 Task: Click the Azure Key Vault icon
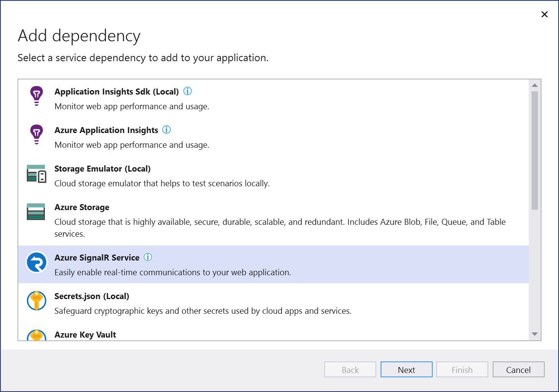(x=37, y=336)
